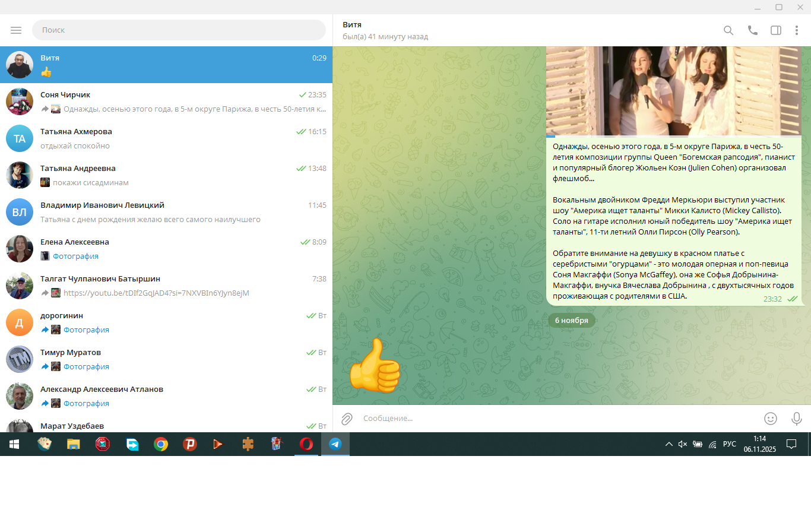This screenshot has width=811, height=532.
Task: Attach a file with the paperclip icon
Action: click(x=347, y=419)
